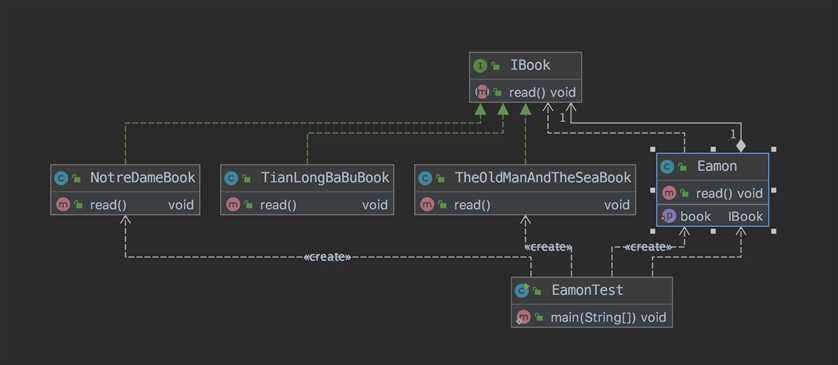
Task: Click the class icon beside TheOldManAndTheSeaBook
Action: pyautogui.click(x=425, y=178)
